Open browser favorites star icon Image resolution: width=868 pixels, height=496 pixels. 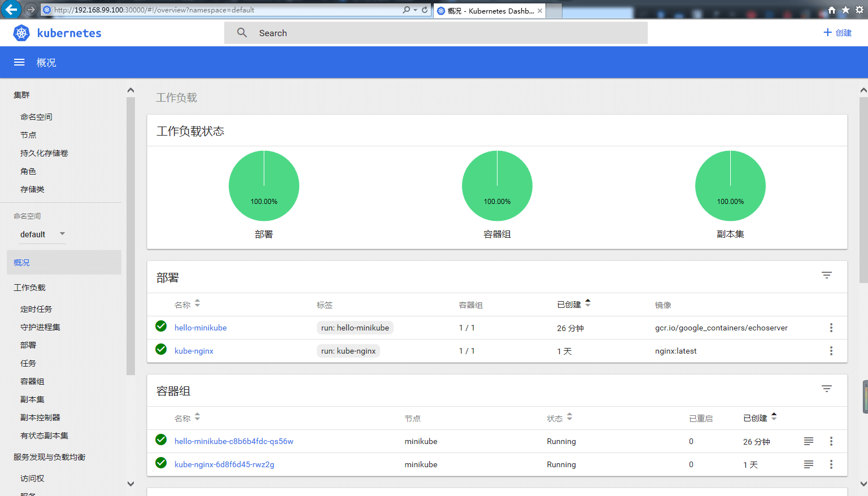click(x=845, y=10)
